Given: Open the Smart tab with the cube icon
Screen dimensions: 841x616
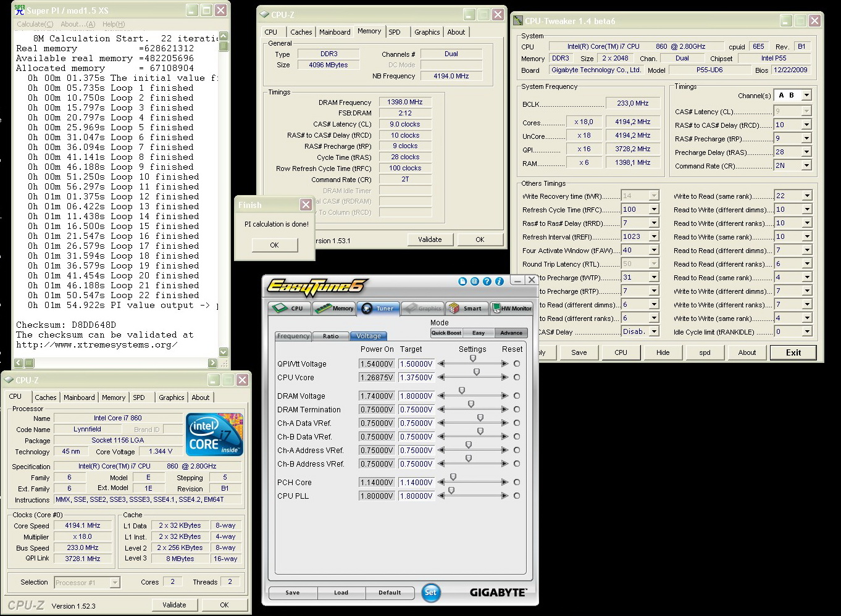Looking at the screenshot, I should tap(466, 308).
